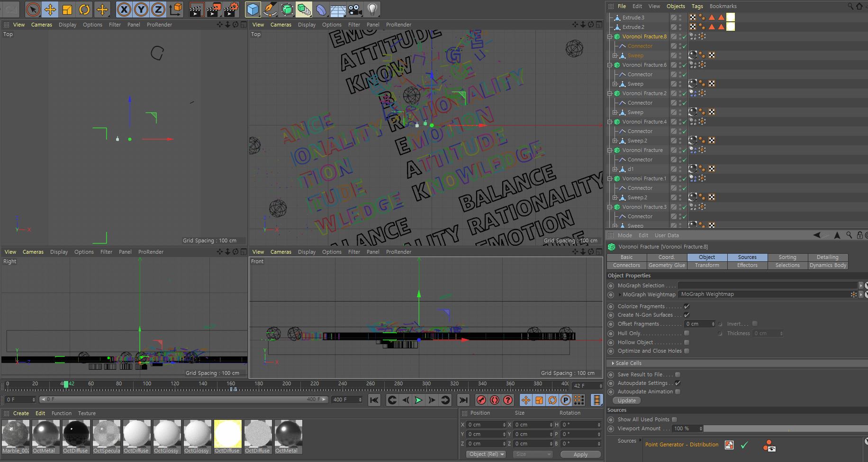Open the Tags menu in Object Manager
The height and width of the screenshot is (462, 868).
pyautogui.click(x=697, y=6)
